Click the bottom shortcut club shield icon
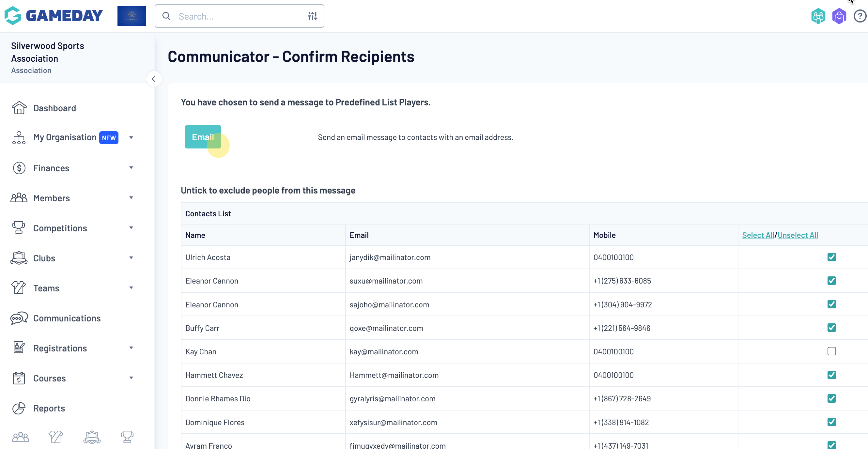Image resolution: width=868 pixels, height=449 pixels. (x=92, y=437)
